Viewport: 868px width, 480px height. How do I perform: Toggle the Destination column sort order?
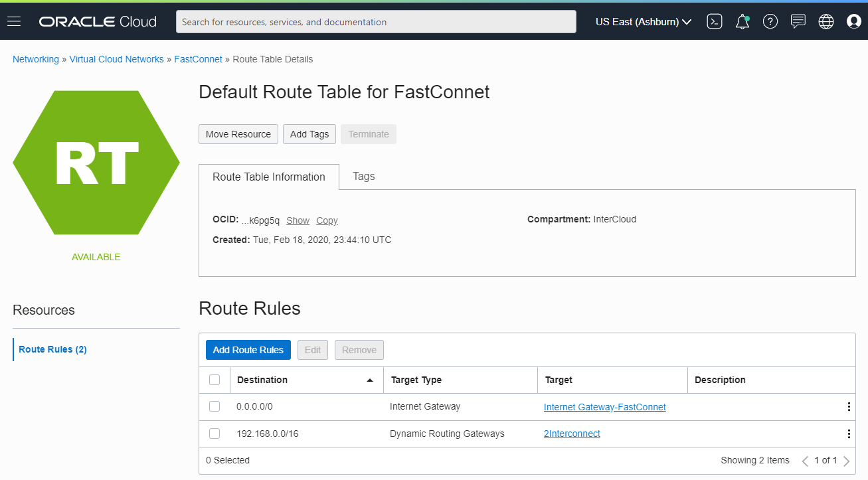click(x=370, y=380)
